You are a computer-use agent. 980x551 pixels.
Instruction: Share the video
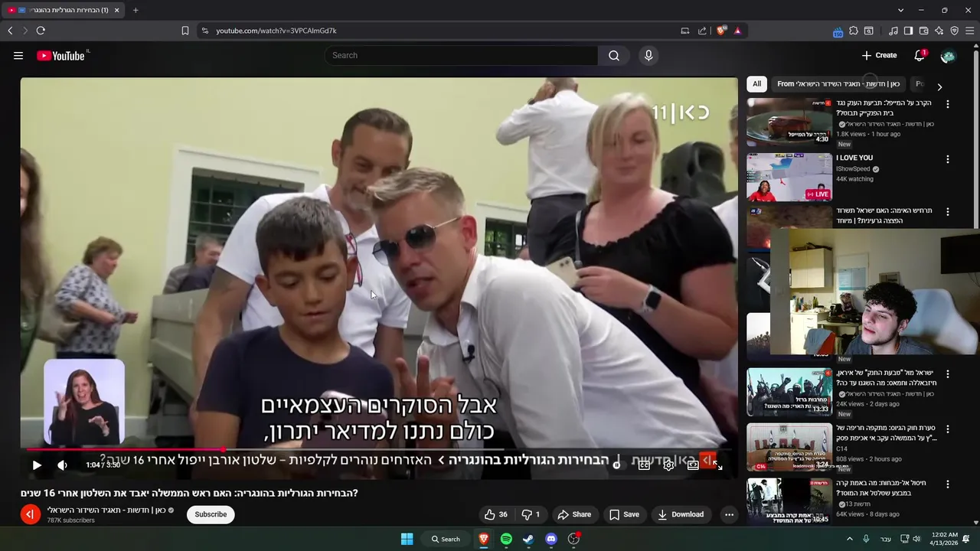point(574,514)
